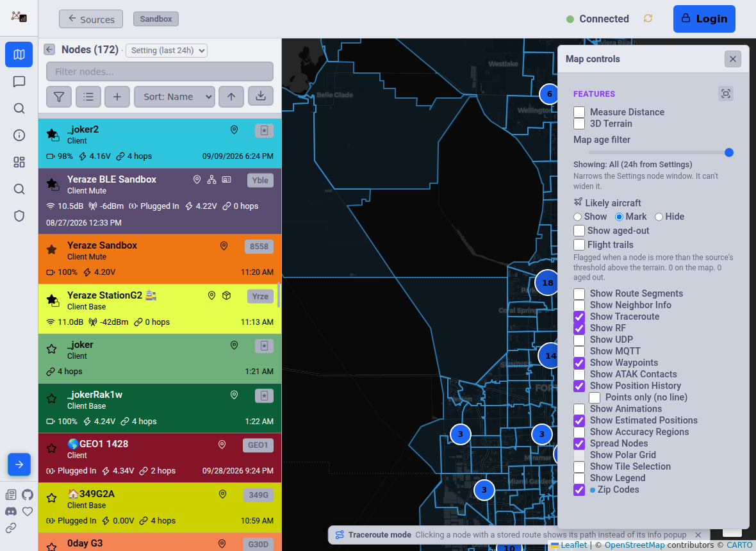Click the Map age filter slider handle
The height and width of the screenshot is (551, 756).
point(729,153)
